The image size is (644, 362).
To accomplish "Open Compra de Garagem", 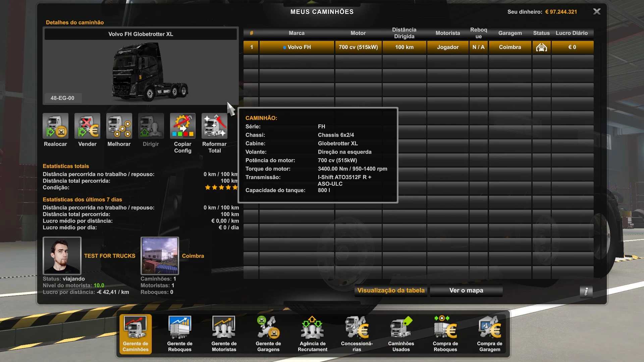I will pos(490,334).
